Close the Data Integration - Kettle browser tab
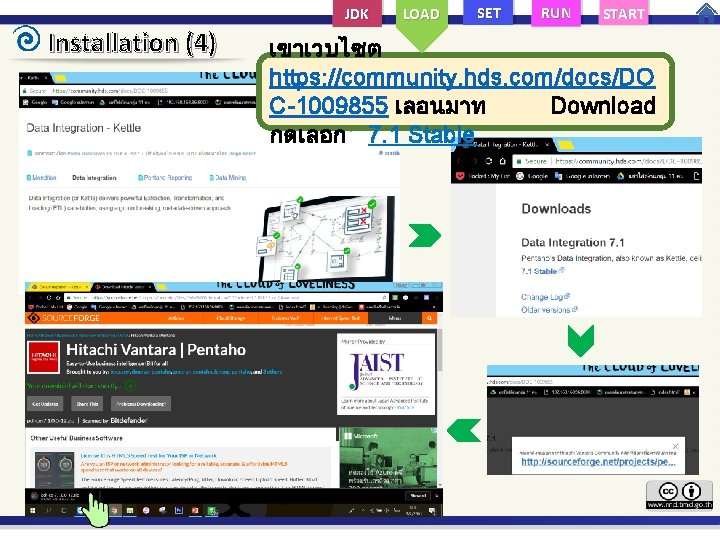The width and height of the screenshot is (720, 540). click(547, 145)
